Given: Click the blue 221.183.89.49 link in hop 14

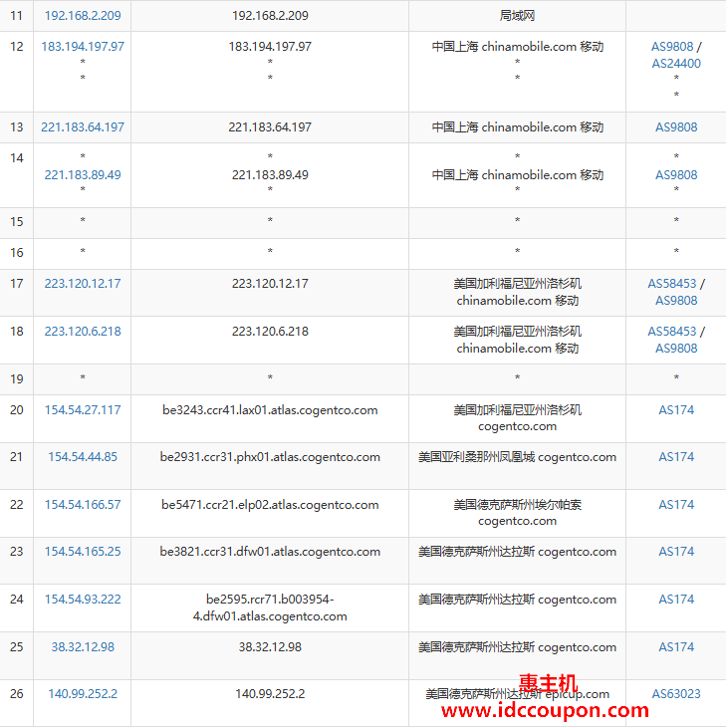Looking at the screenshot, I should pos(83,175).
